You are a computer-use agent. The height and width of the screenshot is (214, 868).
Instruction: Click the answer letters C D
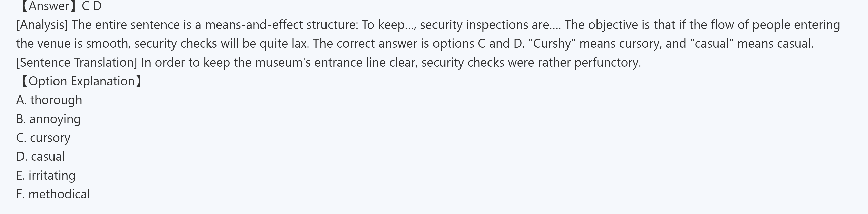[x=92, y=6]
